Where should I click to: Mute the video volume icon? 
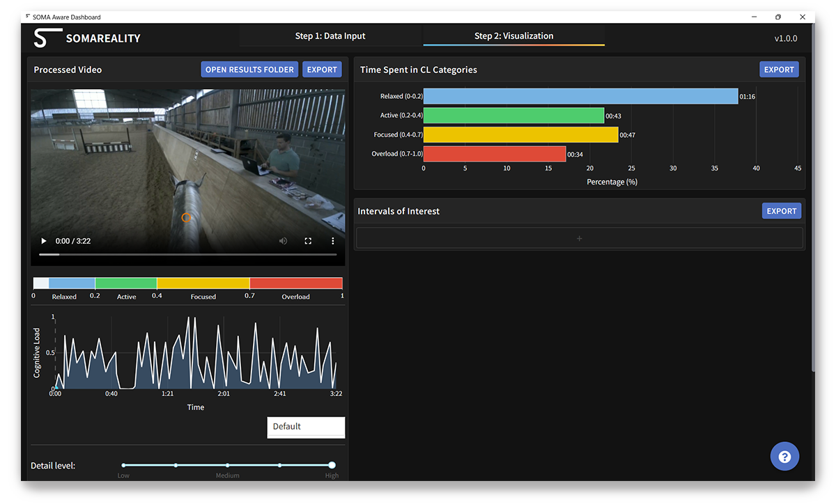tap(283, 241)
